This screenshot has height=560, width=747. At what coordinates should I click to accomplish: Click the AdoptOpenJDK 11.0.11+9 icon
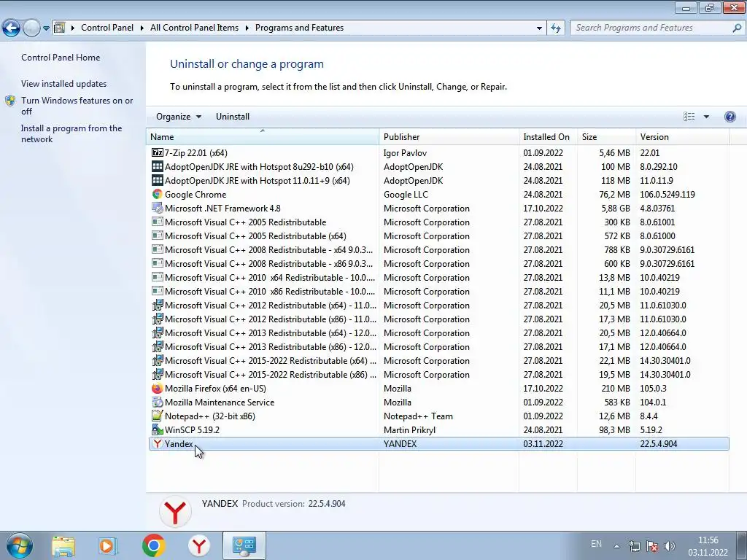click(158, 181)
